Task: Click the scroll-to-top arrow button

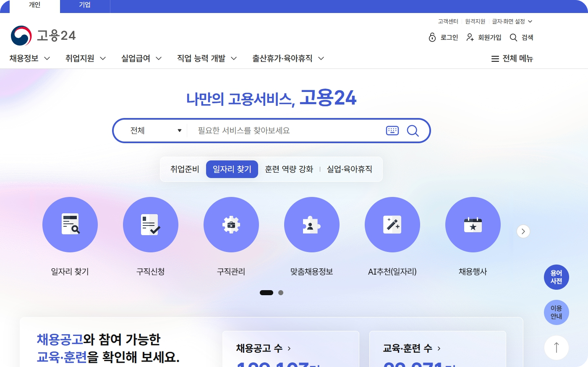Action: (557, 347)
